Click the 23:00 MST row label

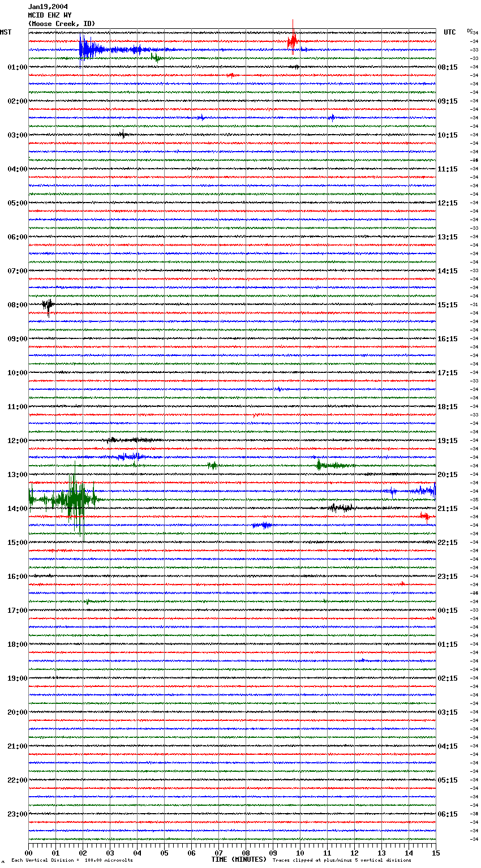[18, 814]
